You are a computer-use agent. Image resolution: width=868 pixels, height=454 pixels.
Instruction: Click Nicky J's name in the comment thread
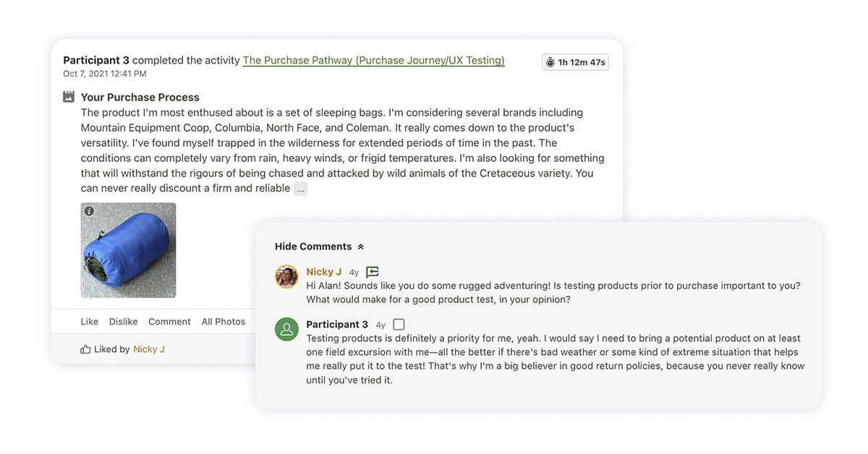coord(323,272)
